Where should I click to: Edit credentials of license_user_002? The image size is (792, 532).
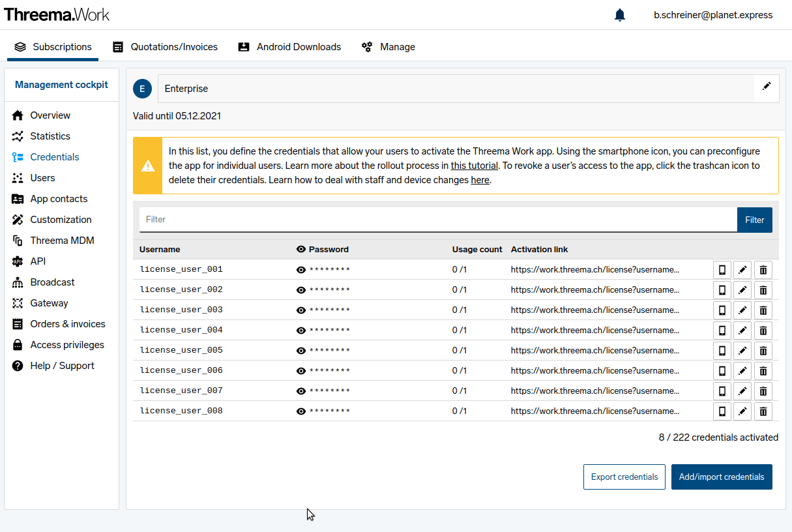(x=742, y=289)
